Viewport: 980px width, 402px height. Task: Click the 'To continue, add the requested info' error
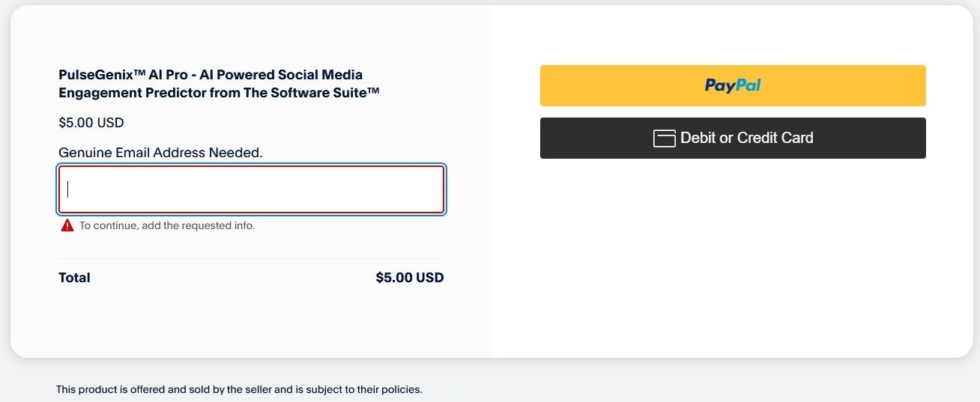pos(167,225)
